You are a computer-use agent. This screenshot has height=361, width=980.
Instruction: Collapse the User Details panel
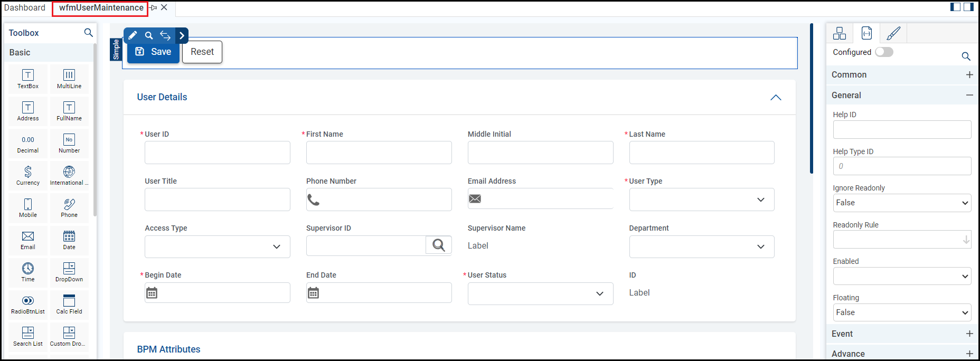(775, 98)
